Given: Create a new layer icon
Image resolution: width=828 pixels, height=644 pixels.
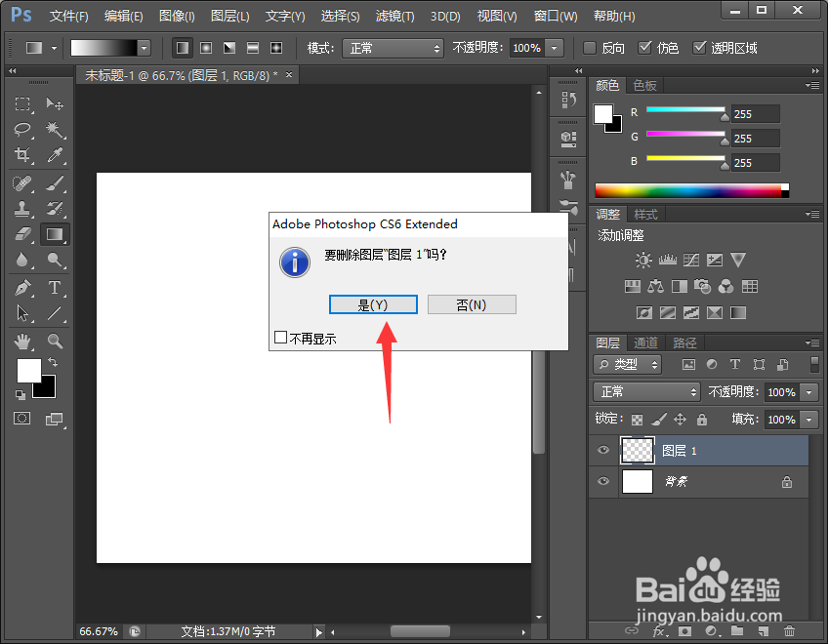Looking at the screenshot, I should 763,630.
